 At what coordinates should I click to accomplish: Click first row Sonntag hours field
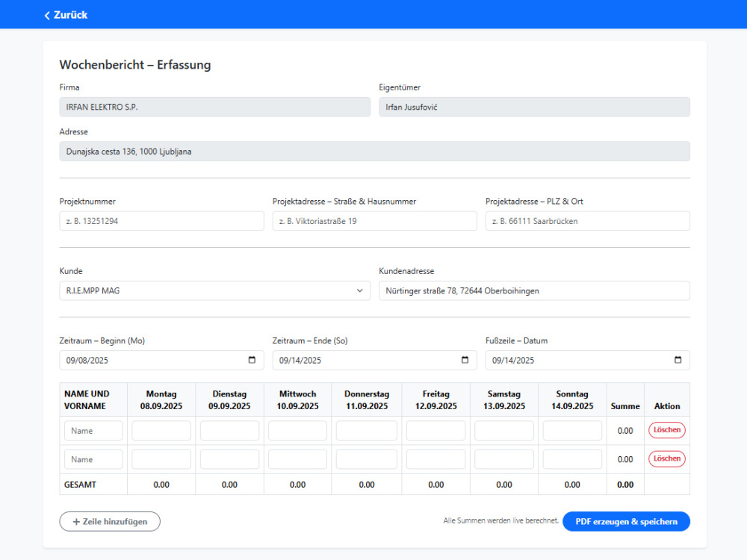[572, 431]
